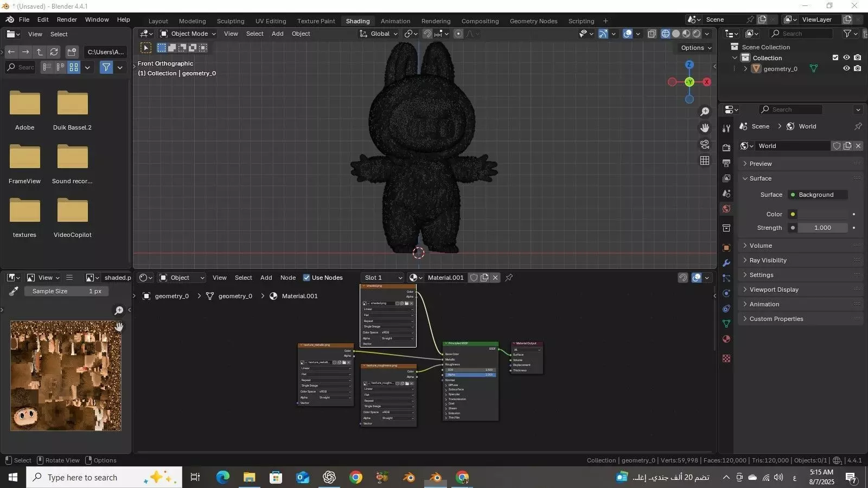Open the Render properties tab
Screen dimensions: 868x488
726,147
